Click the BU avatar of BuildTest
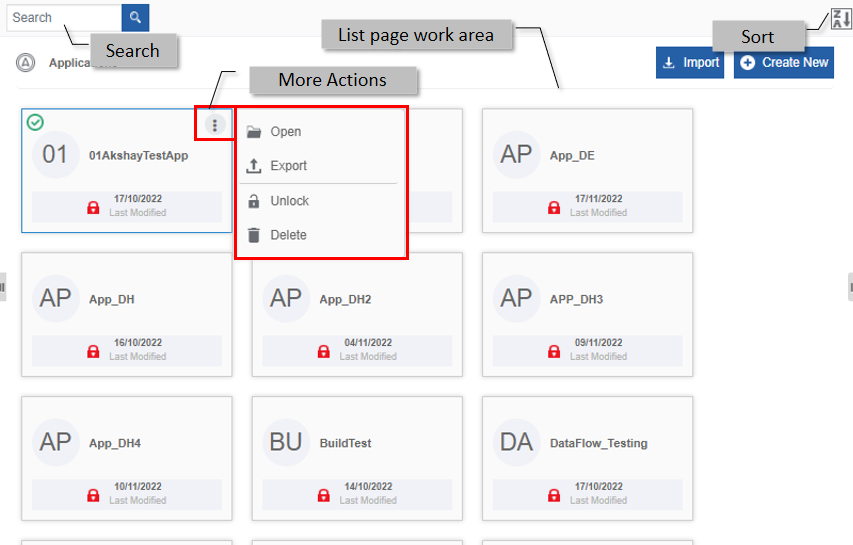Screen dimensions: 853x545 coord(286,442)
